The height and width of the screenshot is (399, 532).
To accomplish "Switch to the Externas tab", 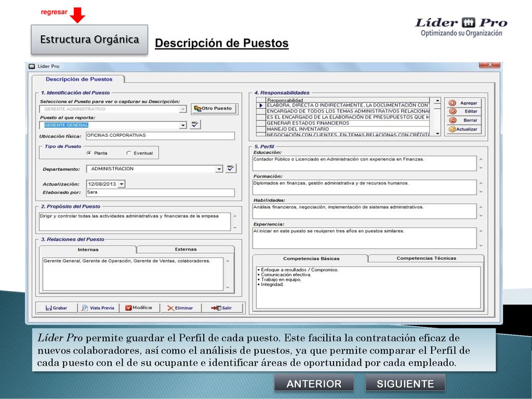I will pos(185,249).
